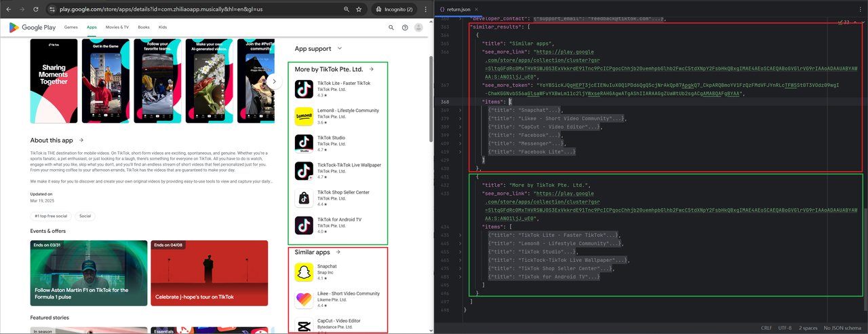This screenshot has width=868, height=334.
Task: Open the About this app arrow
Action: tap(81, 141)
